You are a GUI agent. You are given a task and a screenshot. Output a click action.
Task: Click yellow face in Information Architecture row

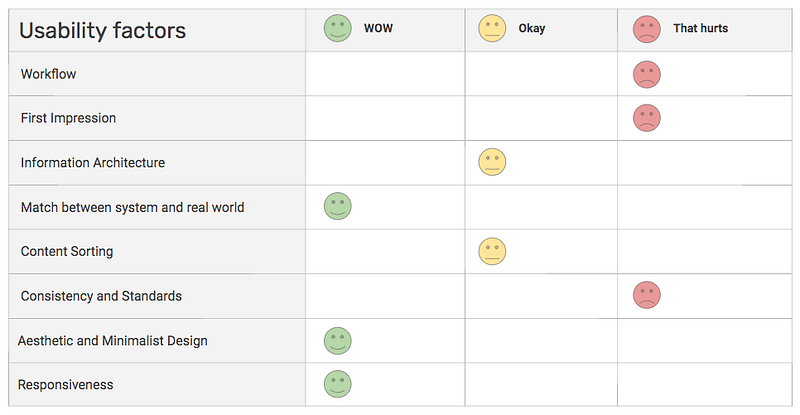pos(492,162)
